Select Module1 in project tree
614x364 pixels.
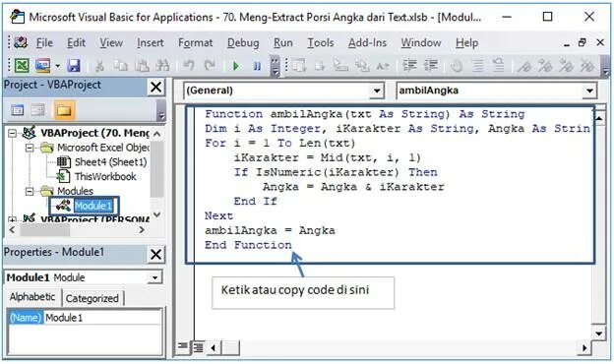coord(93,206)
